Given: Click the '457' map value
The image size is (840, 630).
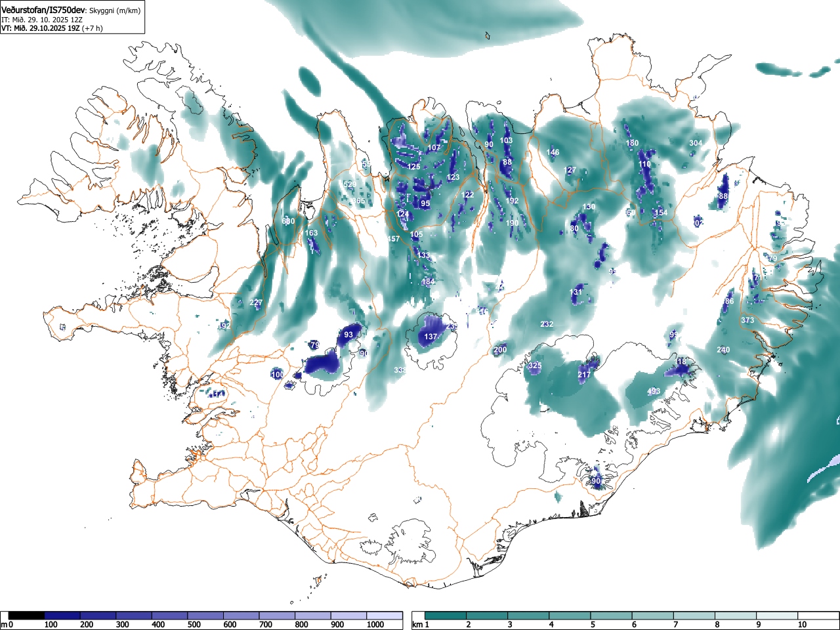Looking at the screenshot, I should [393, 239].
